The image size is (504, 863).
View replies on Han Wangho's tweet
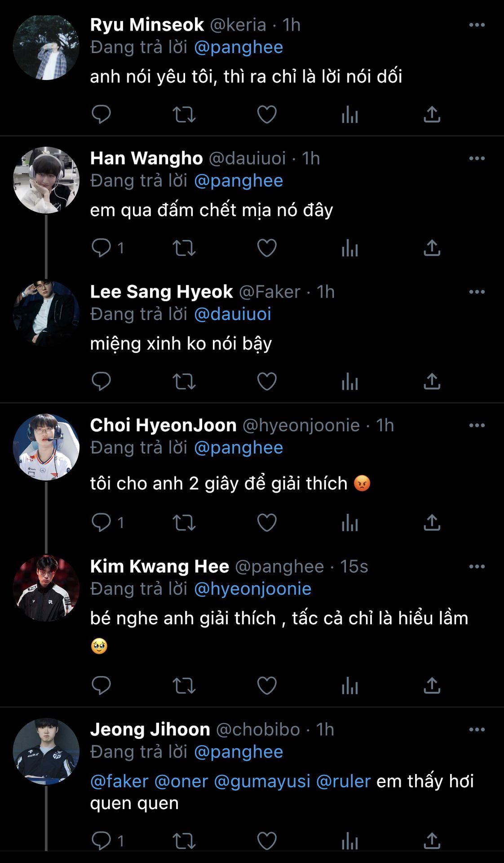click(x=107, y=248)
